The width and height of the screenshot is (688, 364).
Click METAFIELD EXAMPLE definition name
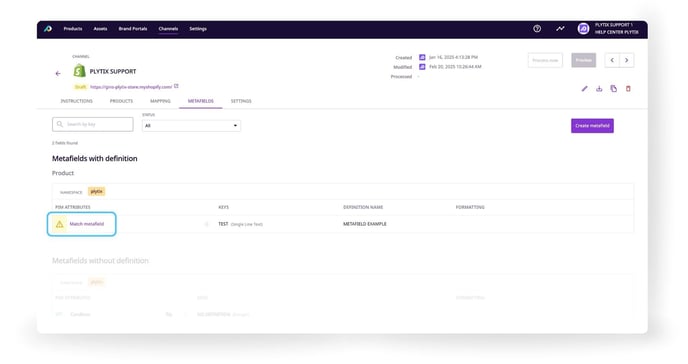365,224
